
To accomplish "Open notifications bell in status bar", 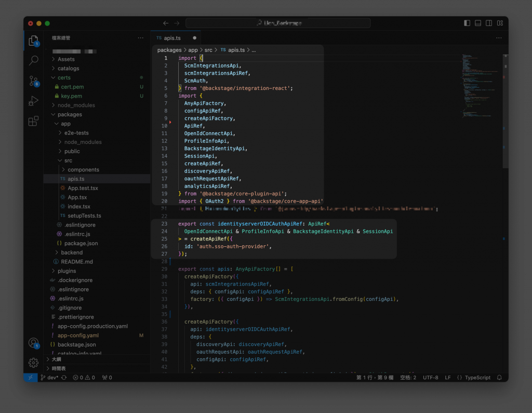I will pyautogui.click(x=499, y=377).
